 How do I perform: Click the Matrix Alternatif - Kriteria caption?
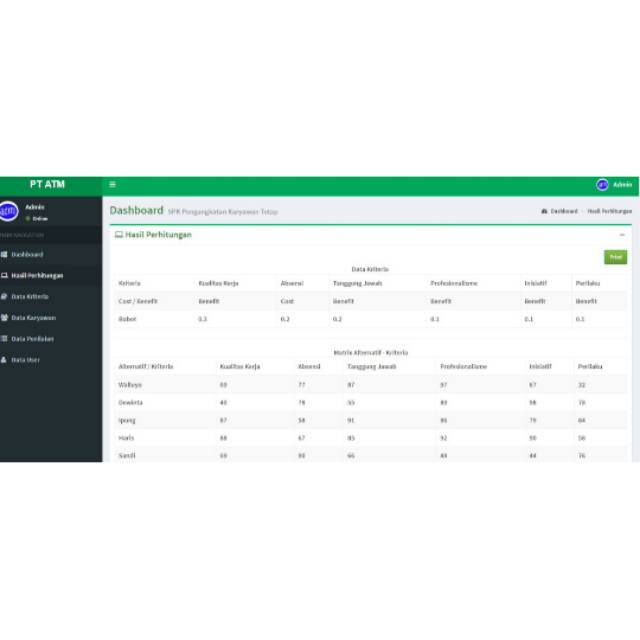click(371, 353)
